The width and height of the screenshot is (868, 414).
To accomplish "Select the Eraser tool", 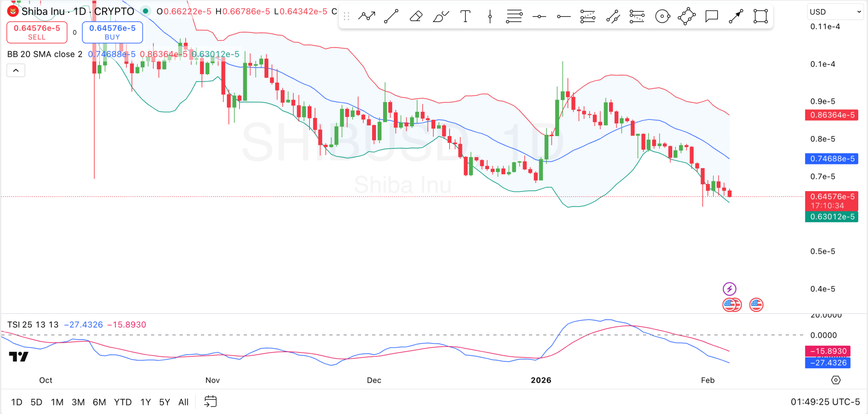I will click(416, 16).
